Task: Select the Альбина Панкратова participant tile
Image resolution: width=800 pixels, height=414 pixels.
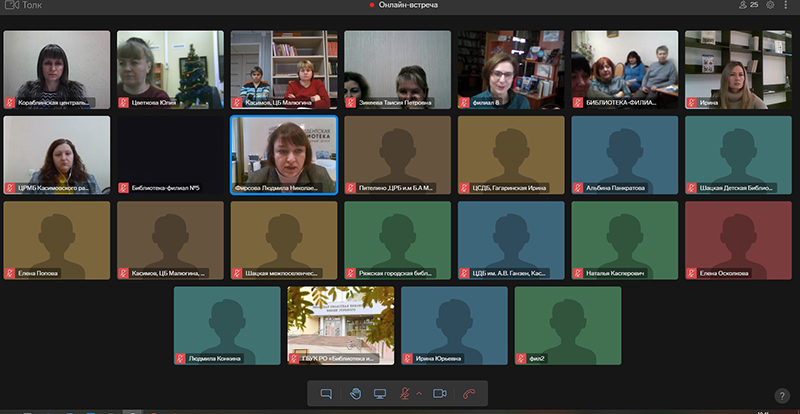Action: coord(624,150)
